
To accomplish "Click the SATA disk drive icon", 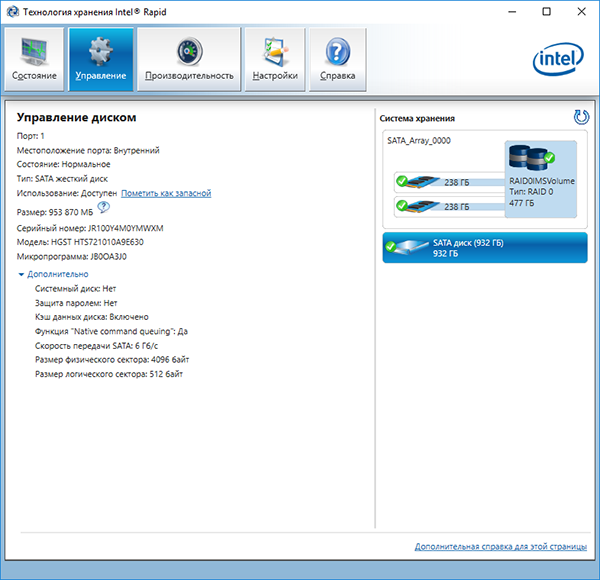I will [406, 247].
